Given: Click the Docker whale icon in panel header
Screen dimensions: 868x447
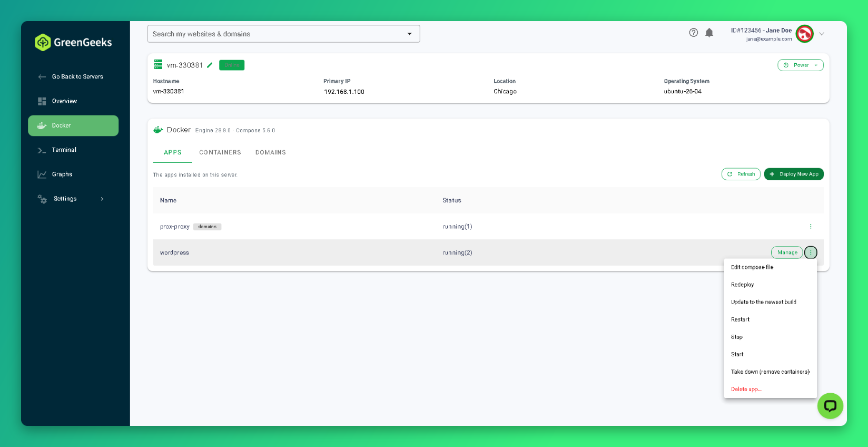Looking at the screenshot, I should [x=158, y=130].
